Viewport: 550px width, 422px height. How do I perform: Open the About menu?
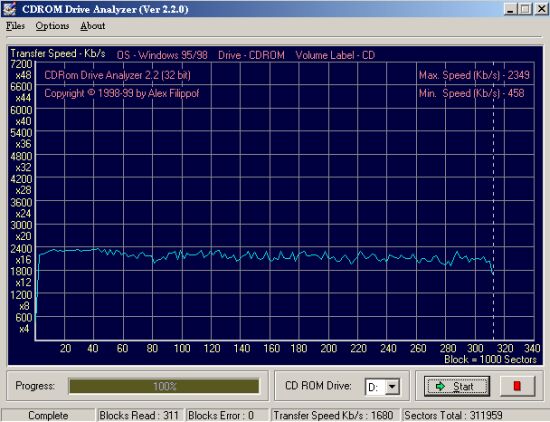(x=93, y=26)
